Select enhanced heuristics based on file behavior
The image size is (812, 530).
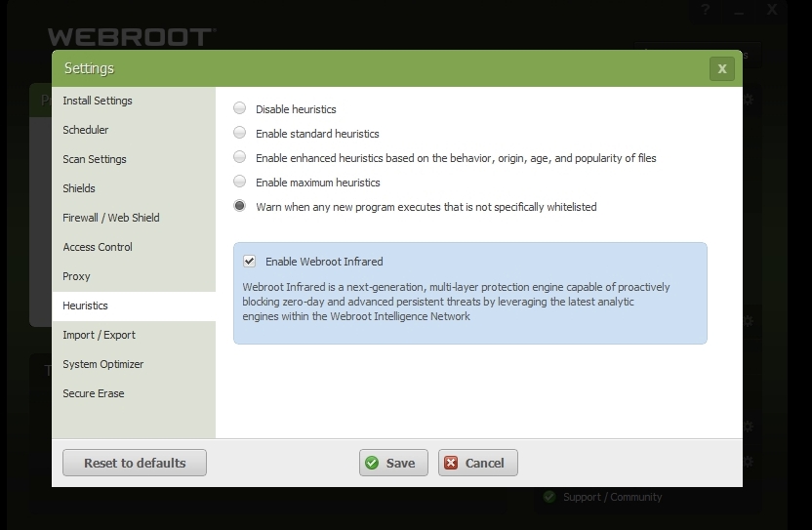coord(240,157)
